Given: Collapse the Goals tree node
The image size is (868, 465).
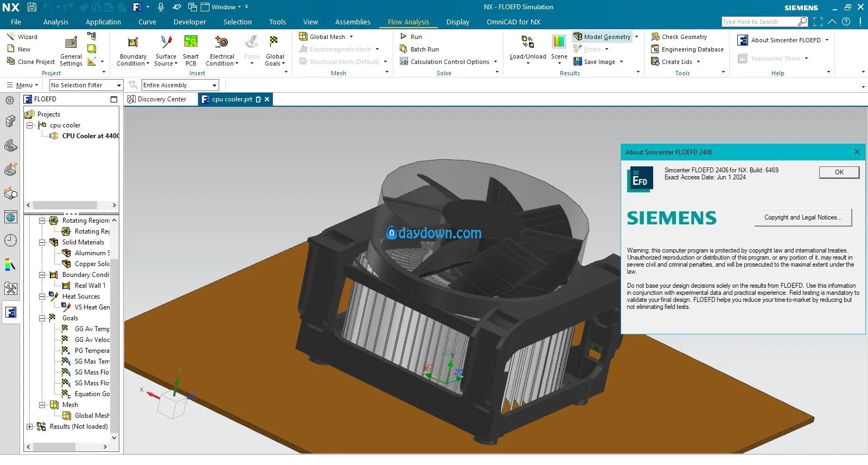Looking at the screenshot, I should (42, 318).
